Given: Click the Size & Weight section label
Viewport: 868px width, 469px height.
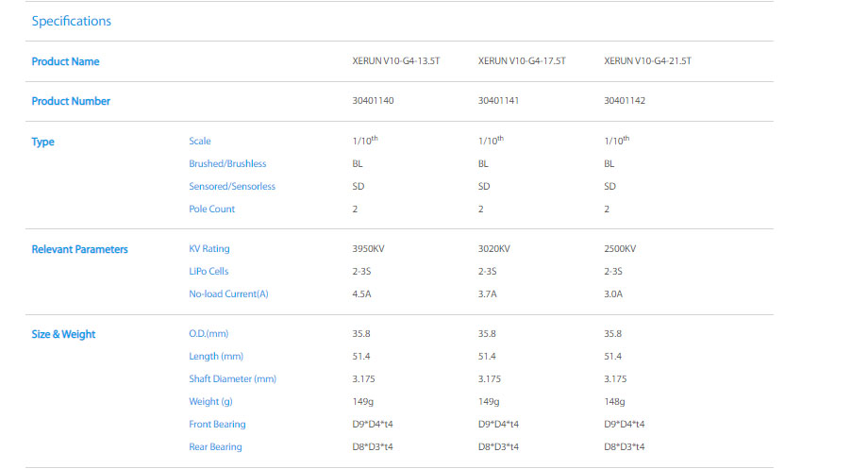Looking at the screenshot, I should point(63,335).
